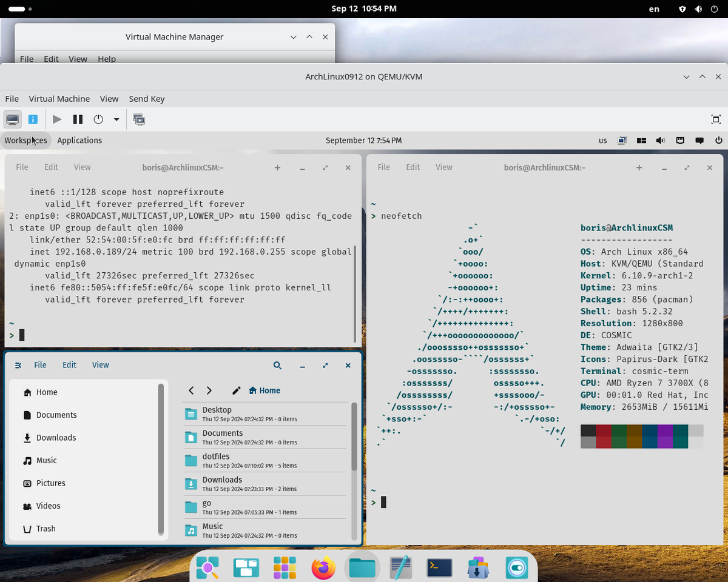The height and width of the screenshot is (582, 728).
Task: Select the go folder in file list
Action: (x=265, y=507)
